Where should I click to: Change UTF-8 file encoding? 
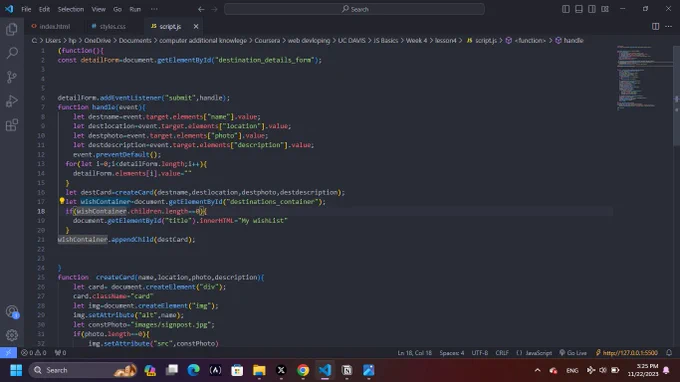point(480,353)
